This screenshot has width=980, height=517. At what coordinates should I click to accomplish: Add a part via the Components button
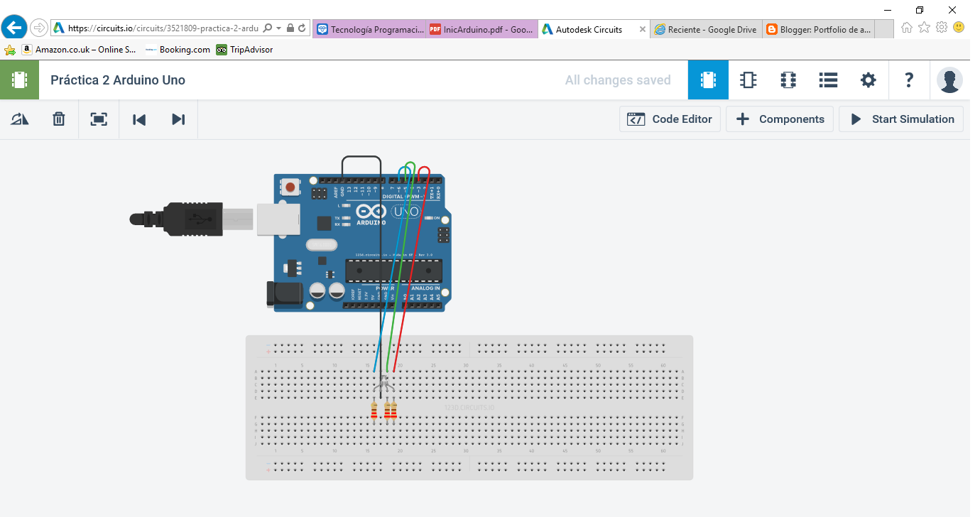point(780,119)
